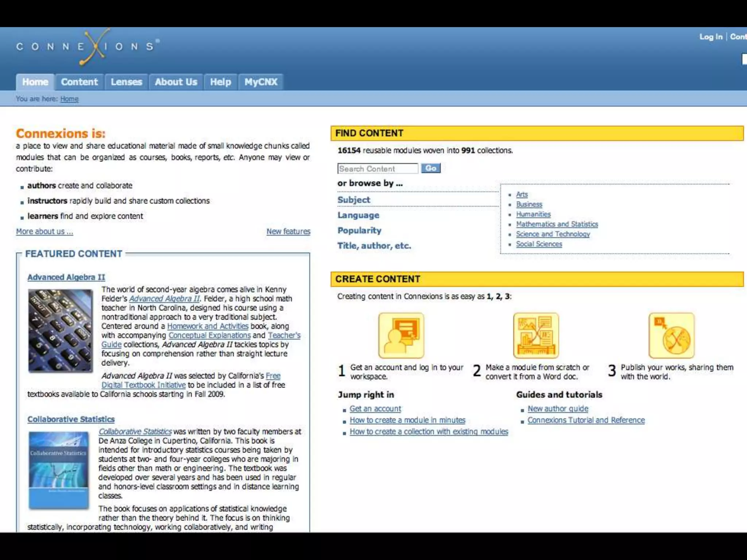747x560 pixels.
Task: Click the publish your works globe icon
Action: [671, 335]
